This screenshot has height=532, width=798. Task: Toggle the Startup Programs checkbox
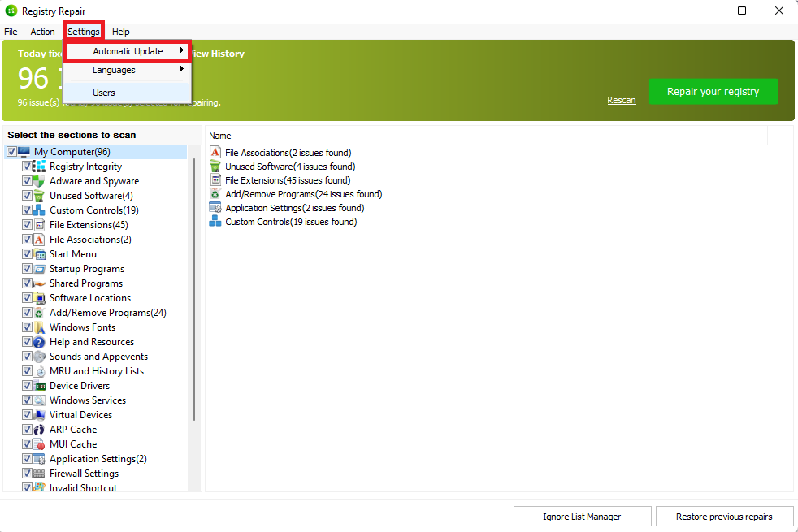tap(28, 269)
